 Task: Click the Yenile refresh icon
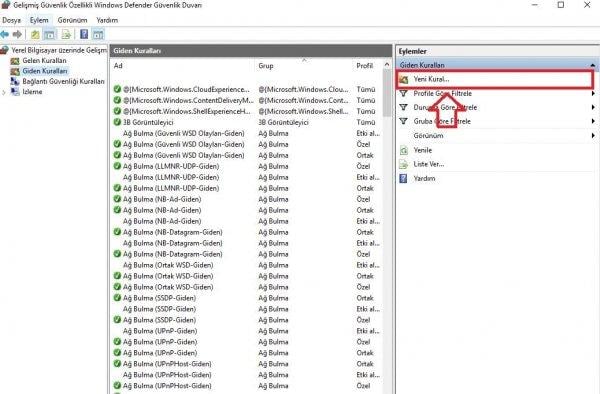point(404,150)
